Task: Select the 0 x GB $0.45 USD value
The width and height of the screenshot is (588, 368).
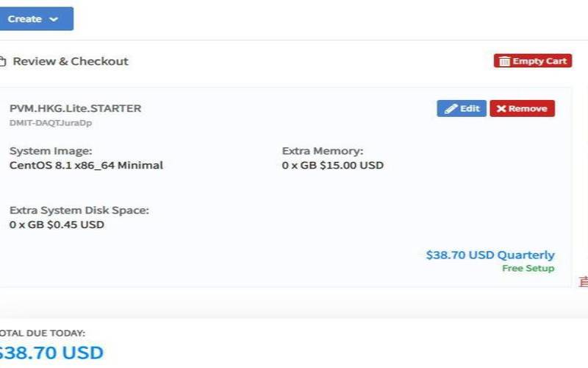Action: coord(57,224)
